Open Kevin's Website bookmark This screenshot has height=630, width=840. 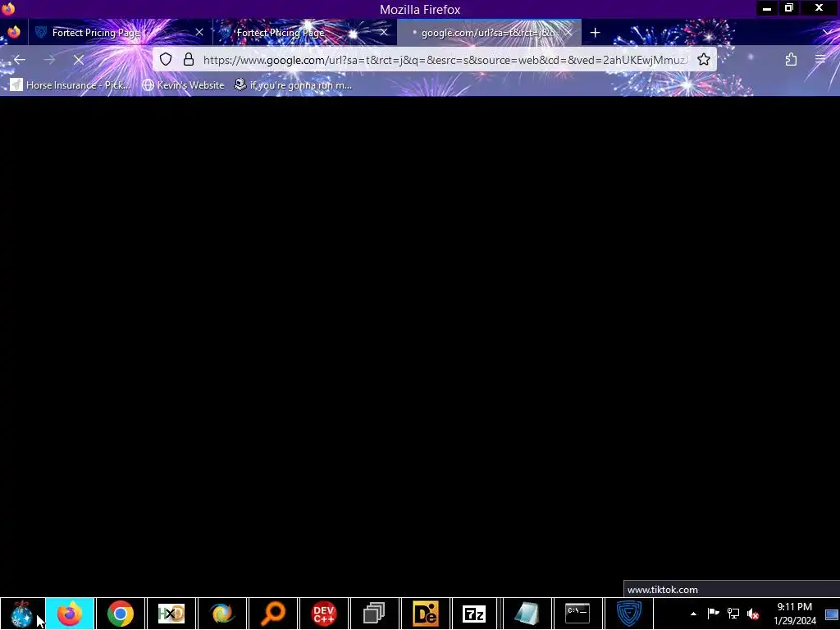pyautogui.click(x=183, y=84)
